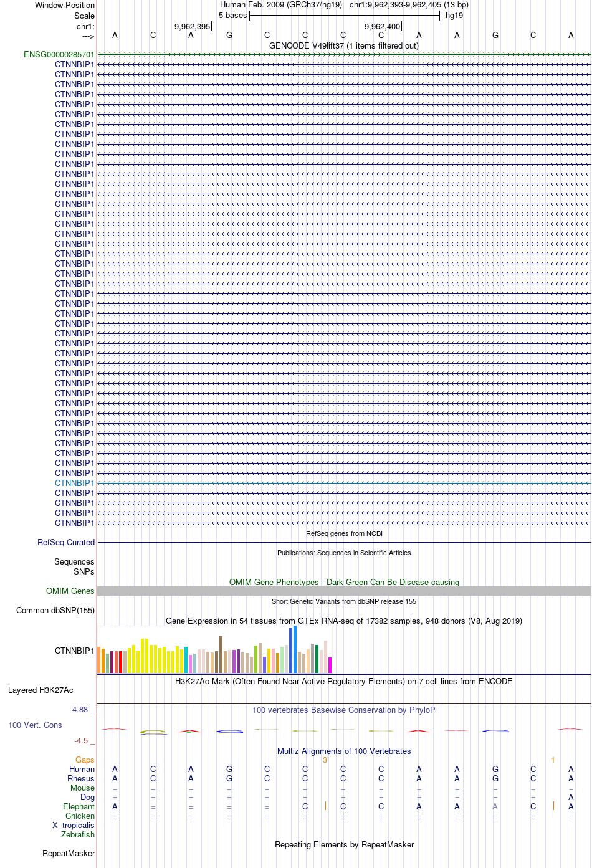Click the OMIM Genes track label

click(70, 591)
